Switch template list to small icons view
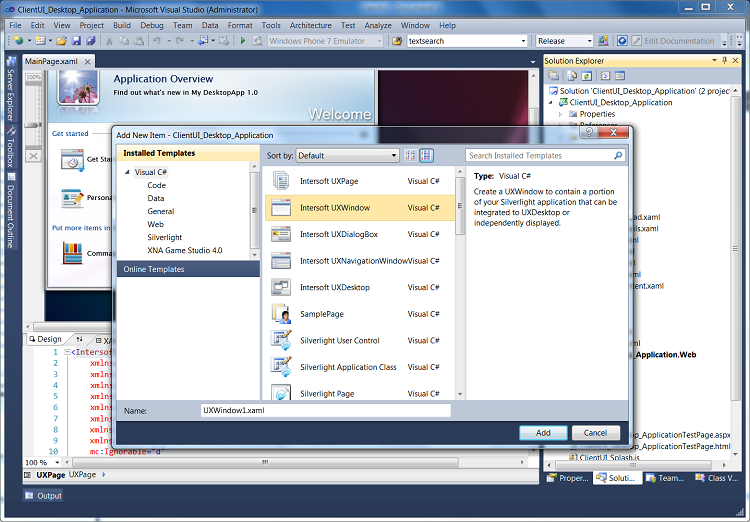This screenshot has width=750, height=522. pos(410,155)
